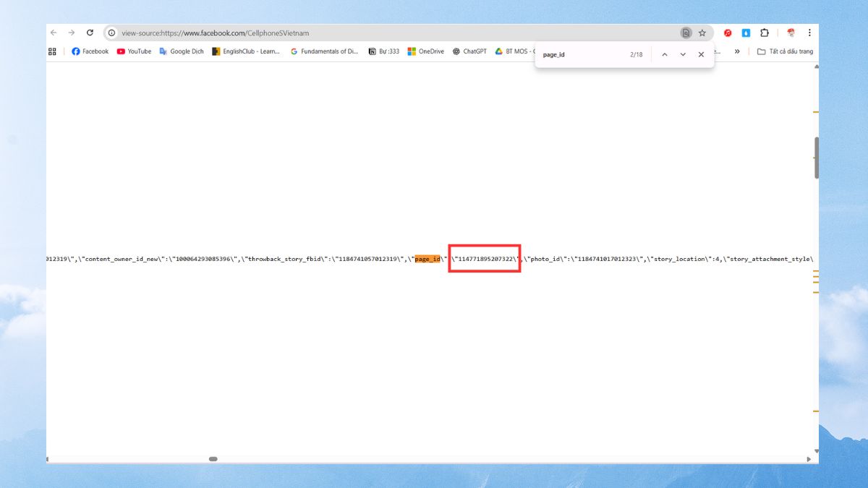Click the horizontal scrollbar thumb
The image size is (868, 488).
(213, 459)
